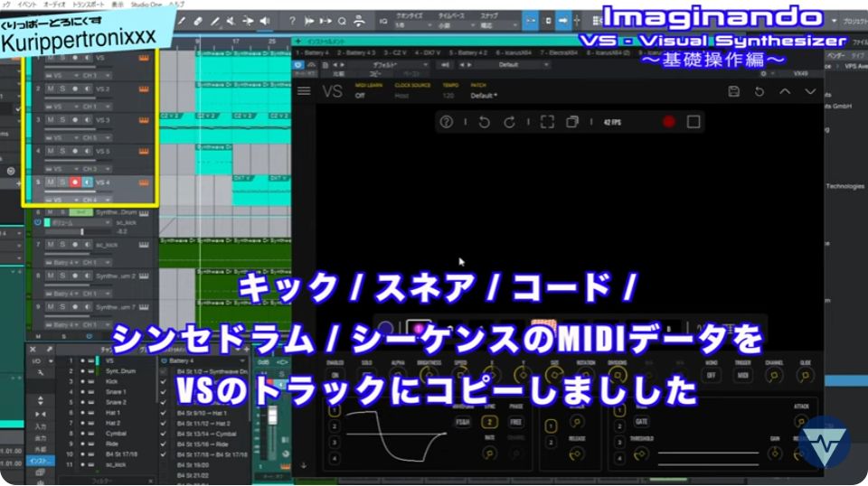This screenshot has width=868, height=486.
Task: Switch to the 6 - IcarusX64 instrument tab
Action: (513, 53)
